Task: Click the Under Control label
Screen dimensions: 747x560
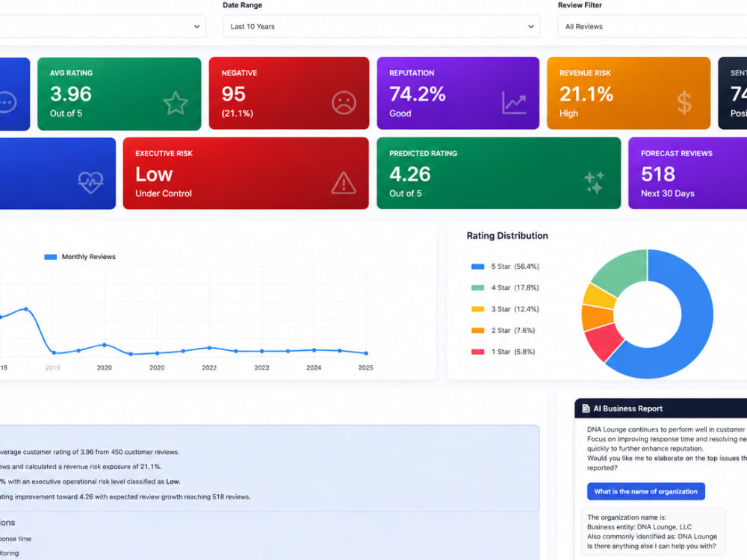Action: click(164, 193)
